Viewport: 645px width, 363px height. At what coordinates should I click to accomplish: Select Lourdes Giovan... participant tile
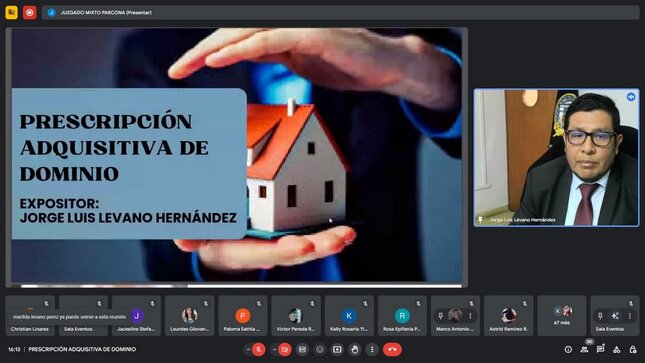tap(190, 316)
